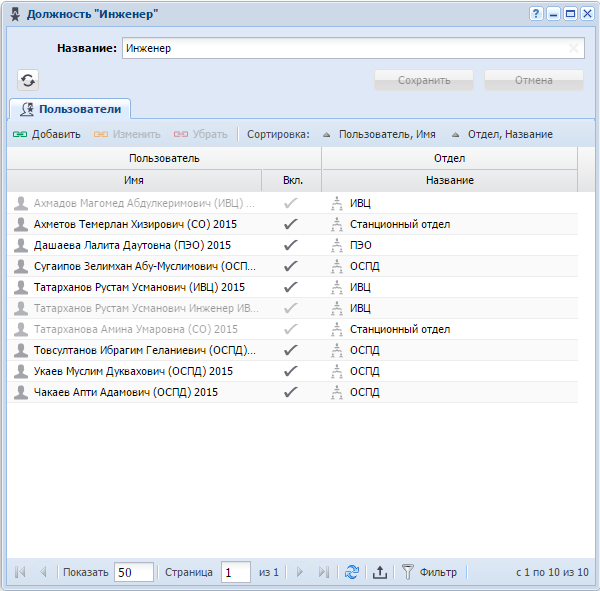600x591 pixels.
Task: Toggle Вкл. checkmark for Ахметов Темерлан
Action: [x=290, y=224]
